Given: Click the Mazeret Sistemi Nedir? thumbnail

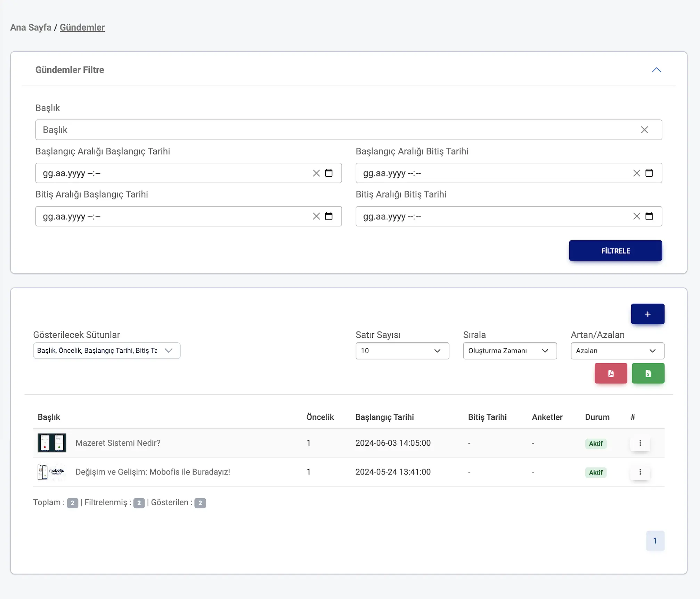Looking at the screenshot, I should (x=52, y=443).
